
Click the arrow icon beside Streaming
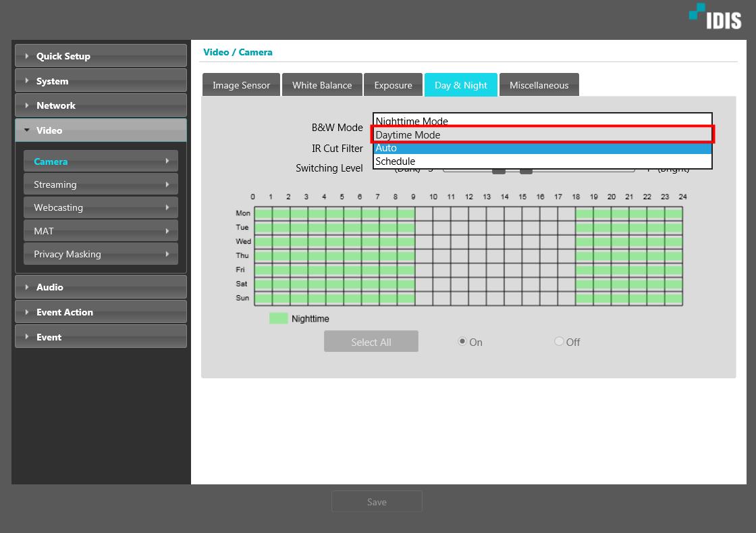167,184
